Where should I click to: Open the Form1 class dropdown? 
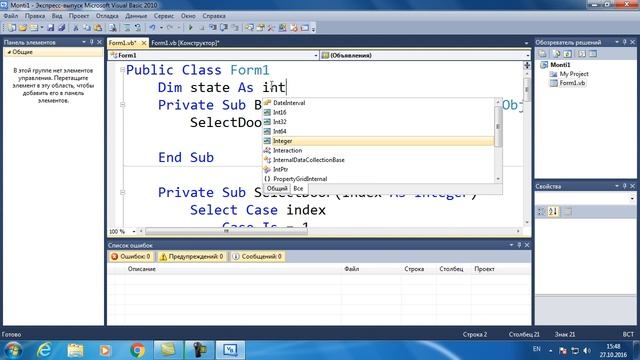(316, 56)
